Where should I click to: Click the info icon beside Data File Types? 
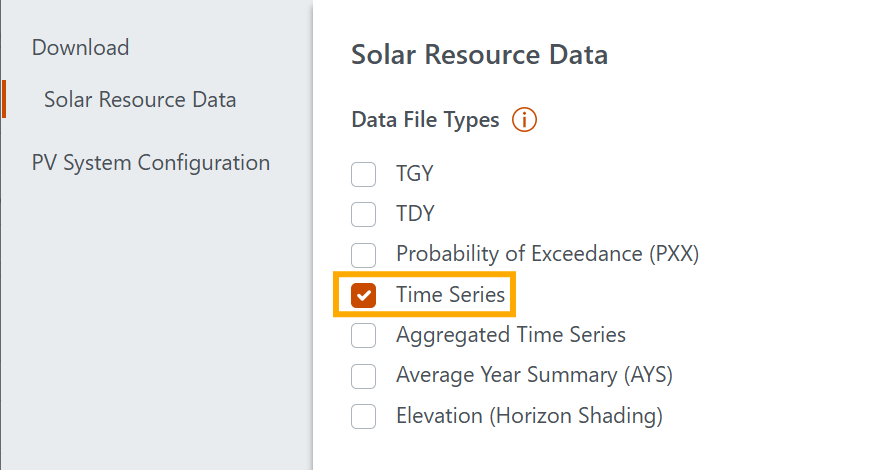tap(525, 120)
